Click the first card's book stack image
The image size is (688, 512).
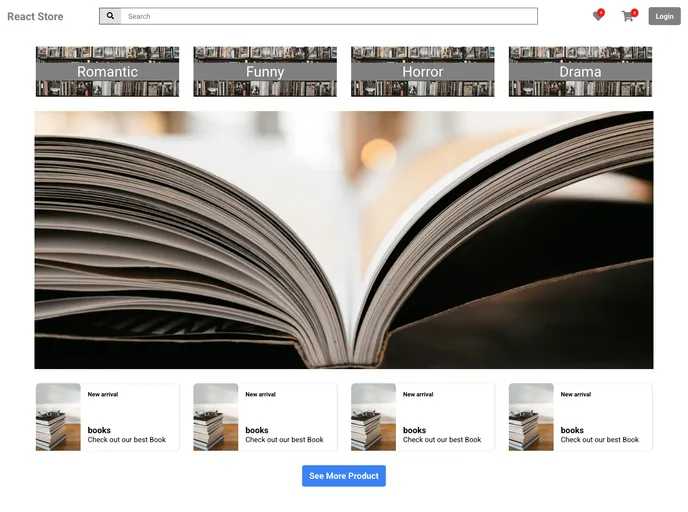(58, 417)
